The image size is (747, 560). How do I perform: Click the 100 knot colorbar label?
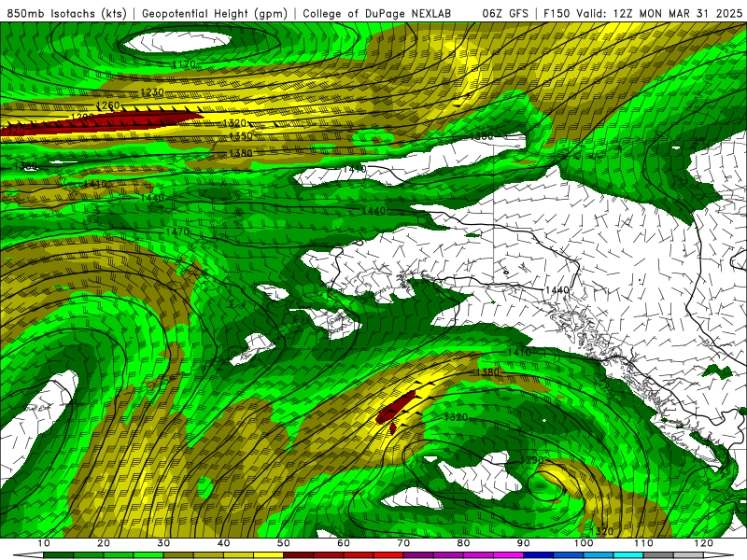tap(584, 543)
